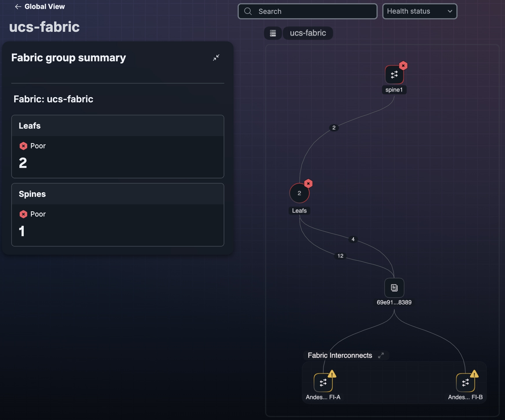Click the red error badge on spine1
The image size is (505, 420).
(x=403, y=66)
